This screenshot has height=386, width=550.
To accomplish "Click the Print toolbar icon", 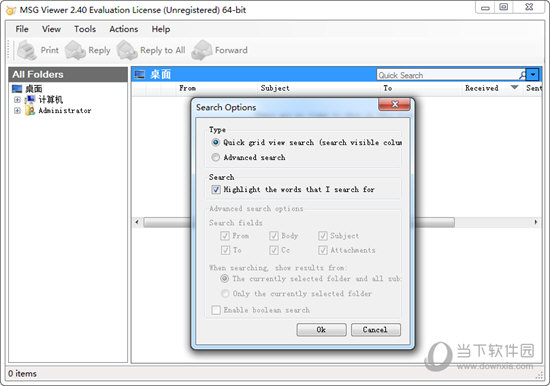I will coord(27,51).
